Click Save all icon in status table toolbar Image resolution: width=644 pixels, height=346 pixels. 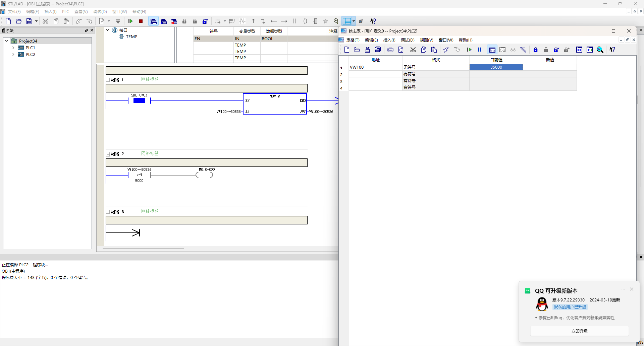[378, 50]
